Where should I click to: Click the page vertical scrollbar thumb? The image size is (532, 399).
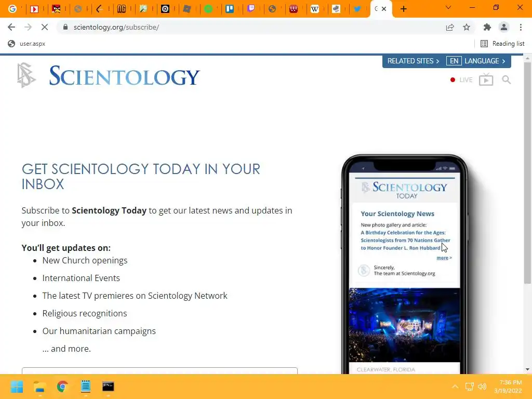tap(527, 173)
